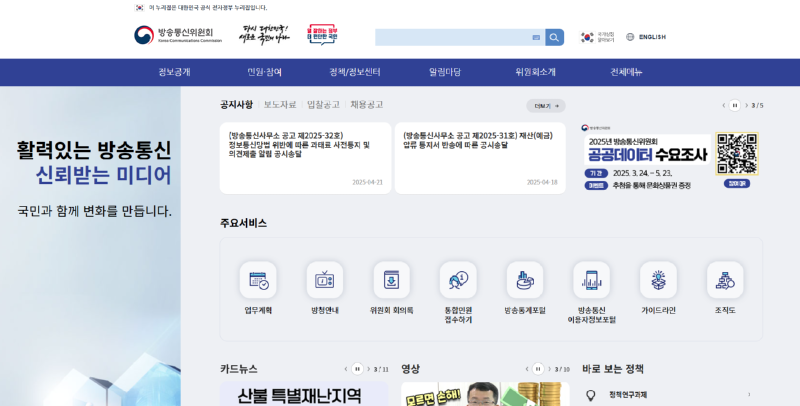Switch to the 입찰공고 tab
800x406 pixels.
pyautogui.click(x=323, y=105)
